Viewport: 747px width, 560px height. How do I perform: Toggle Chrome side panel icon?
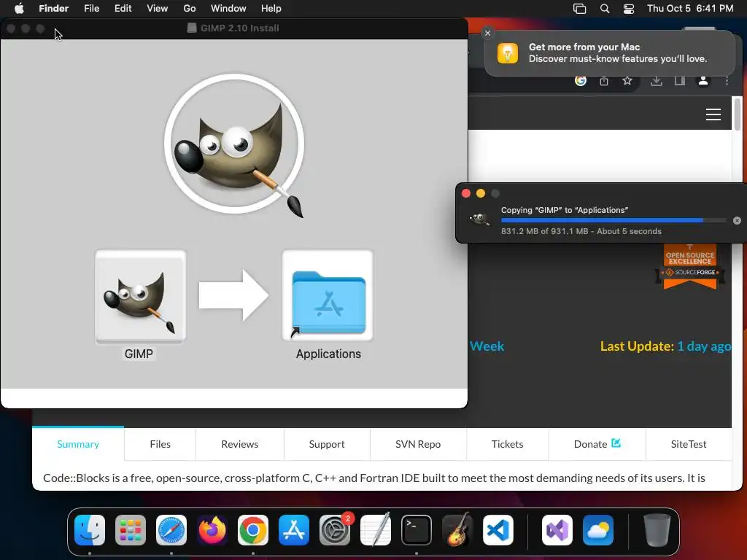(680, 80)
